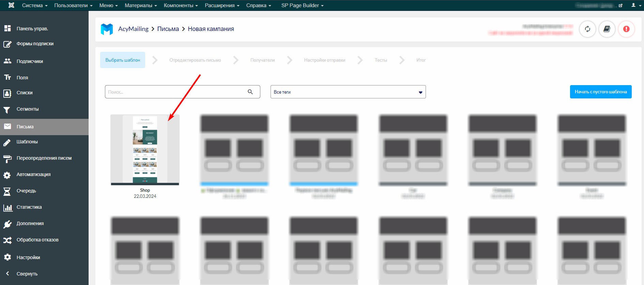The width and height of the screenshot is (644, 285).
Task: Click the Письма breadcrumb link
Action: [x=168, y=29]
